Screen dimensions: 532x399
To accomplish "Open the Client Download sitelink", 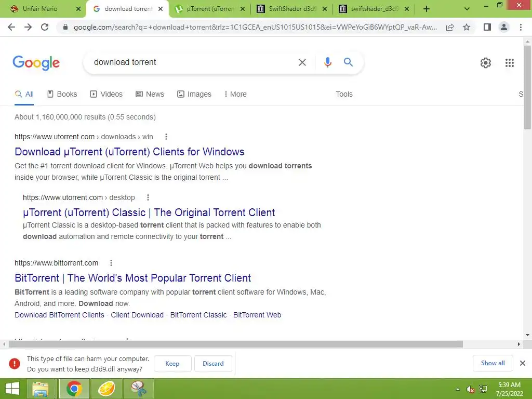I will tap(137, 315).
